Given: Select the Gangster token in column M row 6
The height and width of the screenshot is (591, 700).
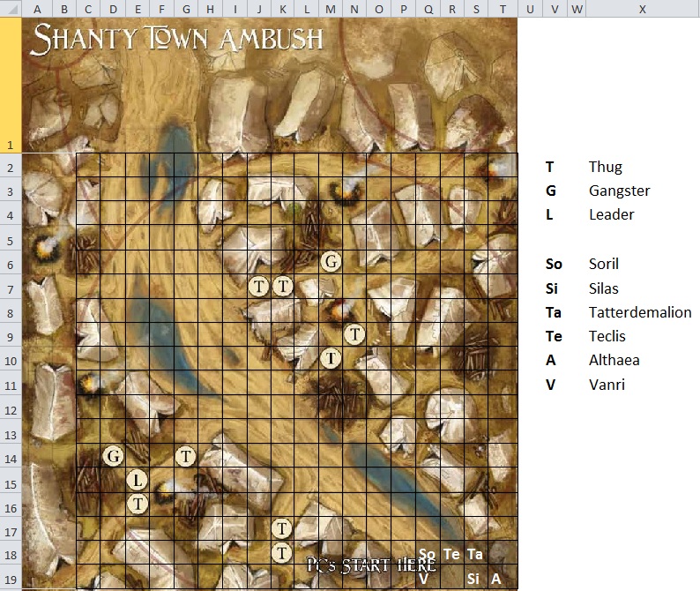Looking at the screenshot, I should click(x=331, y=261).
